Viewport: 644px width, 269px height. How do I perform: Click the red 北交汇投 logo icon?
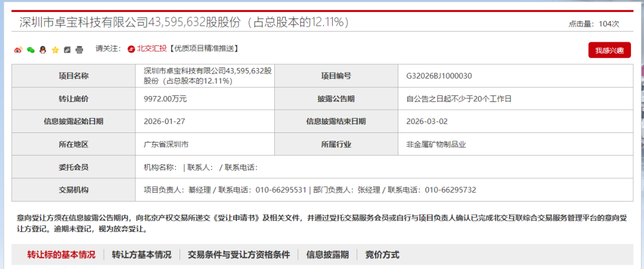[131, 49]
